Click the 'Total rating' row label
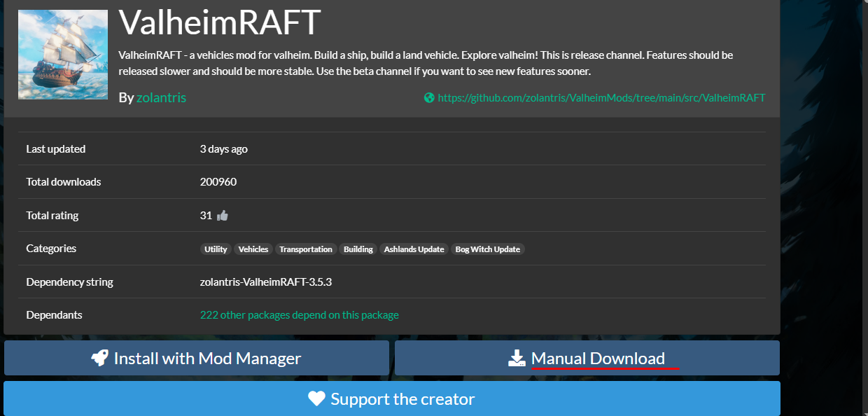Screen dimensions: 868x416 [52, 216]
